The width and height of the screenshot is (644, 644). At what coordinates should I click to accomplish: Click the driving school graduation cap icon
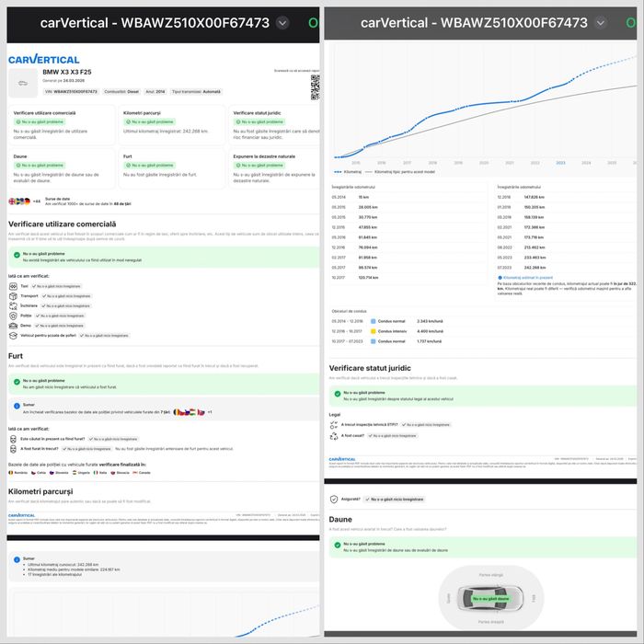[x=13, y=336]
